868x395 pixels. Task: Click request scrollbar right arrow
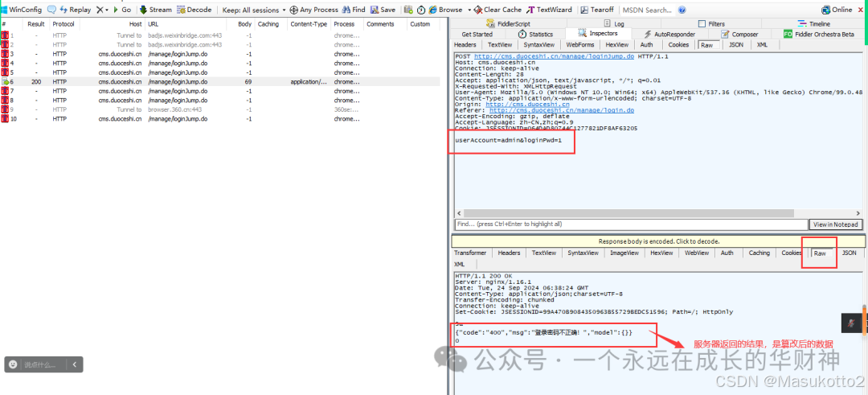pos(858,213)
